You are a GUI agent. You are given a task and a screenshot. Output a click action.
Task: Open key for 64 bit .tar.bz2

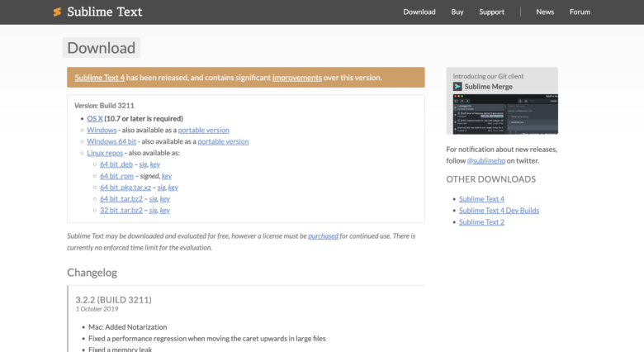point(164,198)
